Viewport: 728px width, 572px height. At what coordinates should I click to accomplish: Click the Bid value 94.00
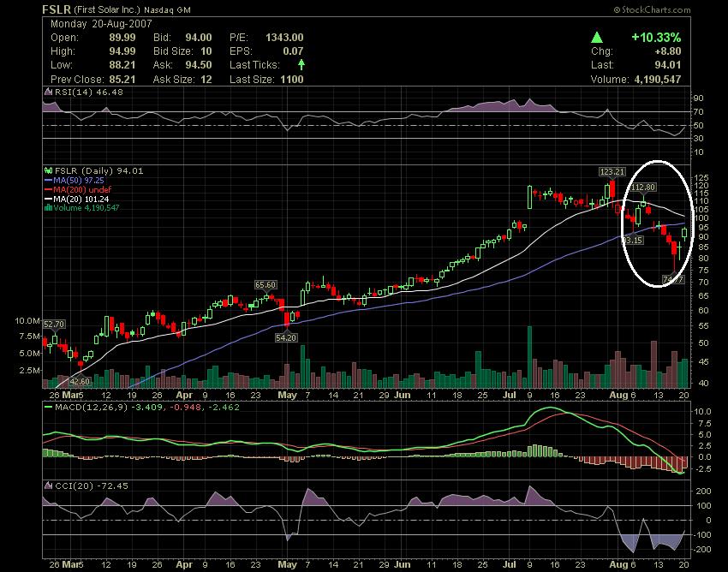(199, 38)
